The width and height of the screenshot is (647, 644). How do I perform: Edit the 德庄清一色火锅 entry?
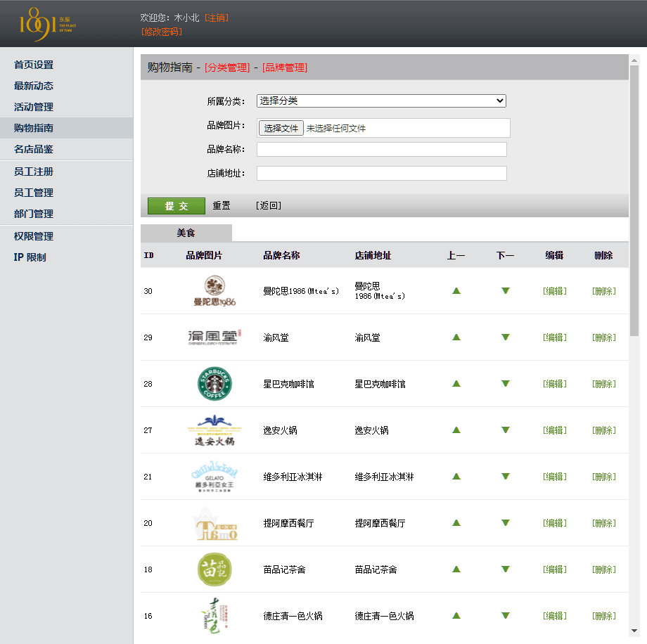tap(555, 616)
